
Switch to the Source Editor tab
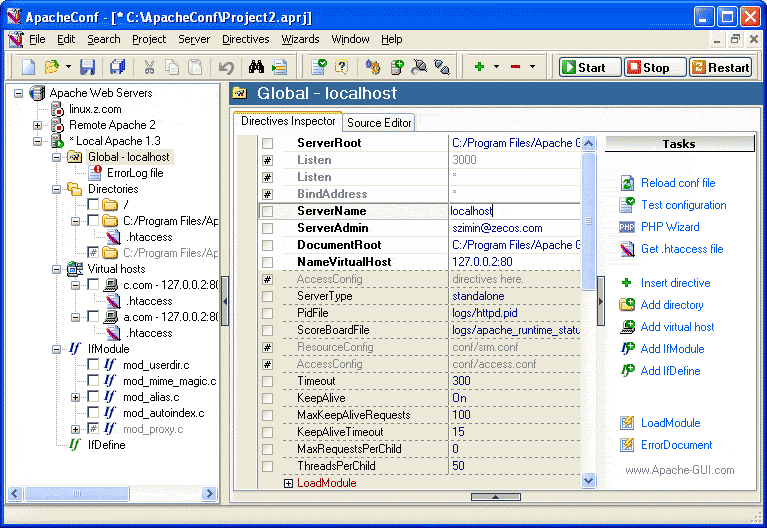point(379,123)
